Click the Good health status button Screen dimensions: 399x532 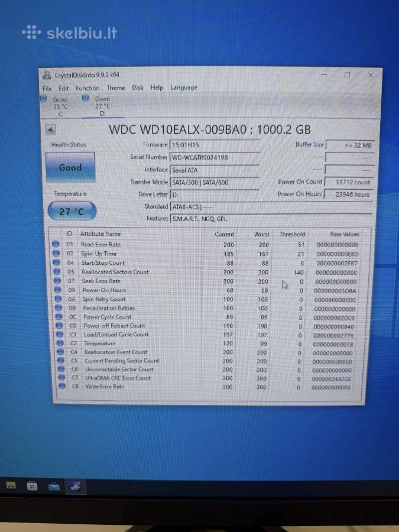coord(70,167)
